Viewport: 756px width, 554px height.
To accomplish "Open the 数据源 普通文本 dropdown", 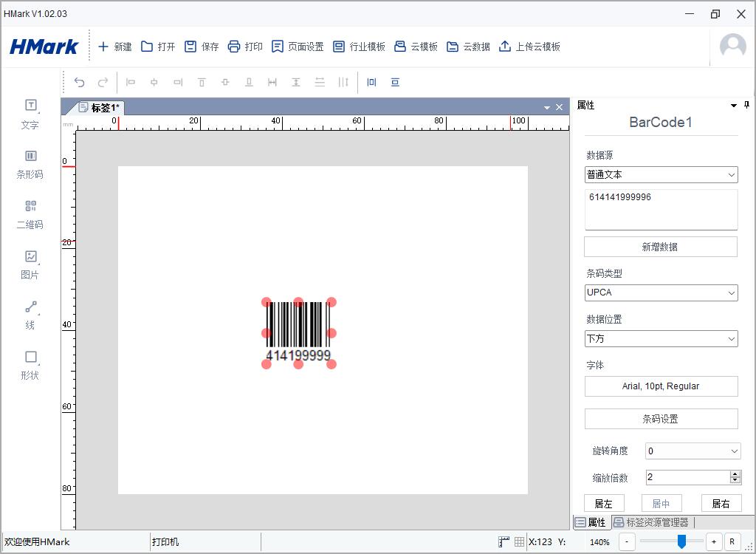I will pos(661,174).
